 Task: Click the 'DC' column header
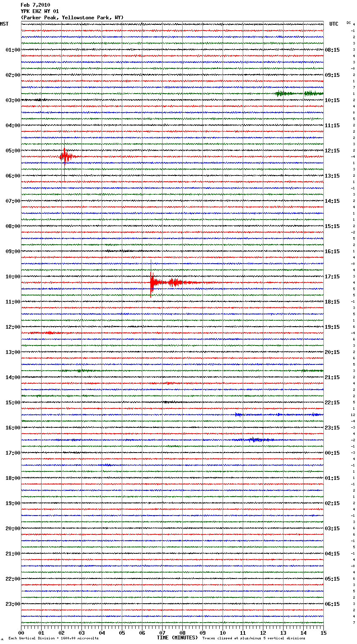coord(349,23)
